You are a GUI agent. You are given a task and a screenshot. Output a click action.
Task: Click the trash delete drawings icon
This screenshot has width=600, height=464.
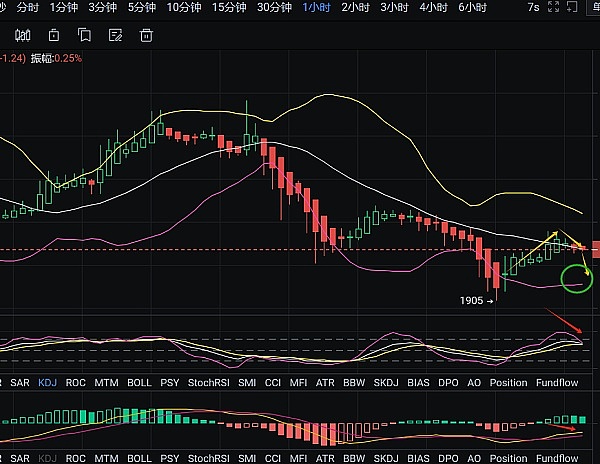146,34
